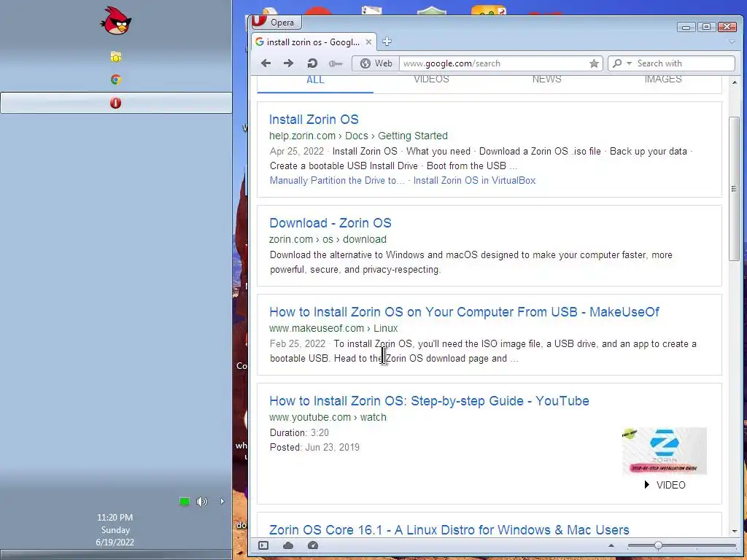Click the green network tray icon

[185, 502]
